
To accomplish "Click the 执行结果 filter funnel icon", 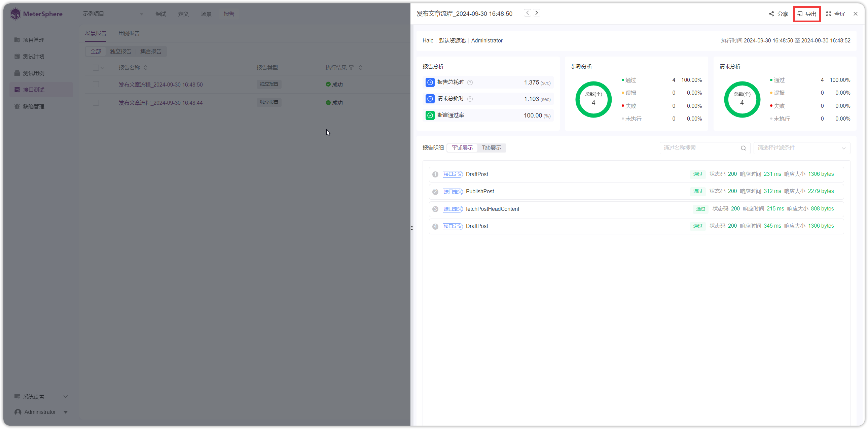I will [351, 68].
